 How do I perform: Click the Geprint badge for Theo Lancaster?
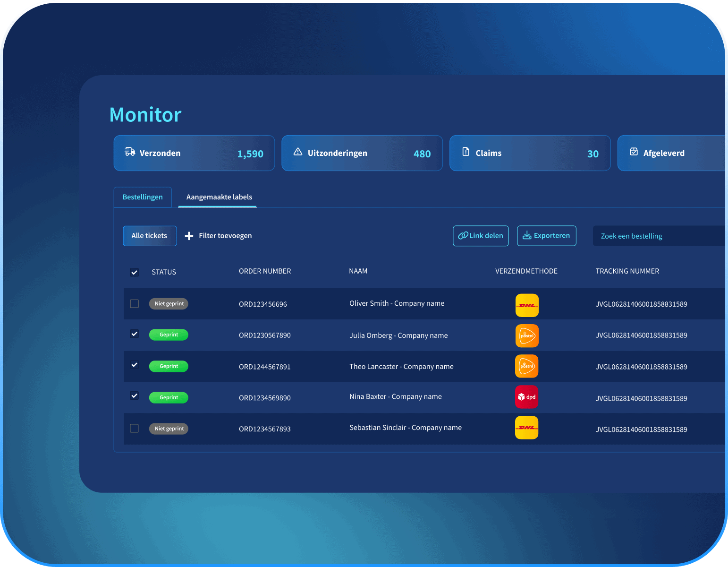tap(169, 366)
